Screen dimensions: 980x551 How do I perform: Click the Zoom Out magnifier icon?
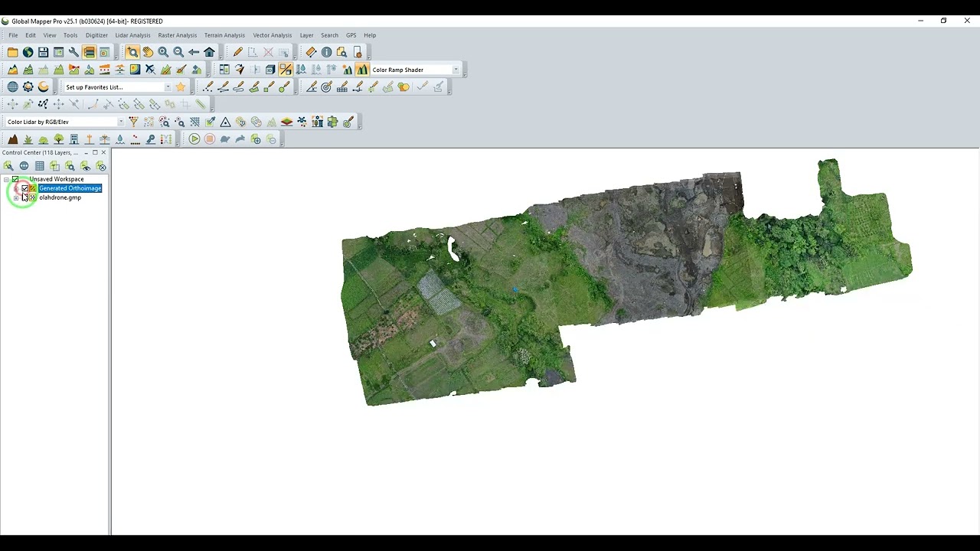pyautogui.click(x=178, y=52)
